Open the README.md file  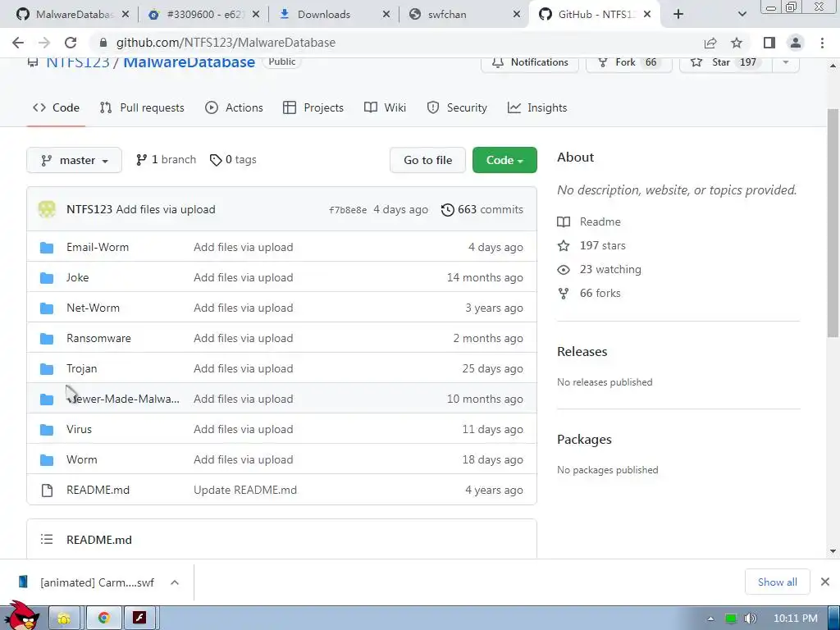98,490
